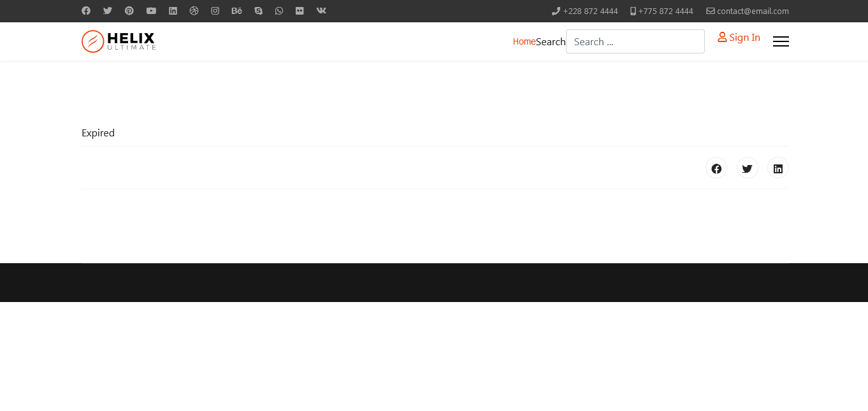Open the Twitter profile in the top bar
Viewport: 868px width, 411px height.
click(108, 11)
